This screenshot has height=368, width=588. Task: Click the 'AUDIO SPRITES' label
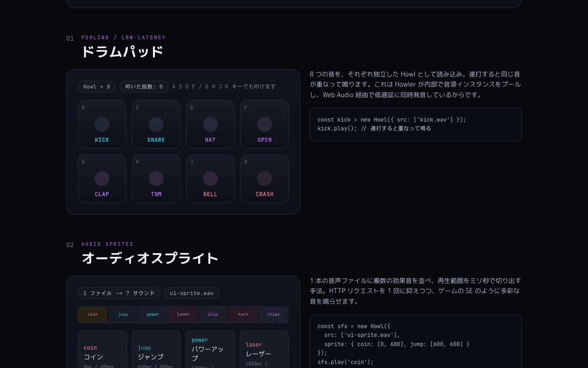point(107,244)
